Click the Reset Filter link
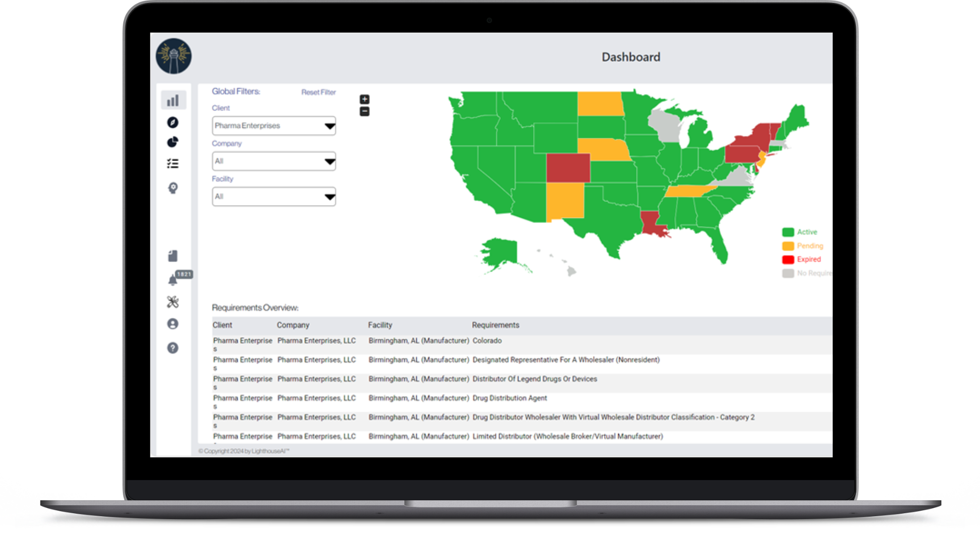Screen dimensions: 980x535 pyautogui.click(x=318, y=92)
